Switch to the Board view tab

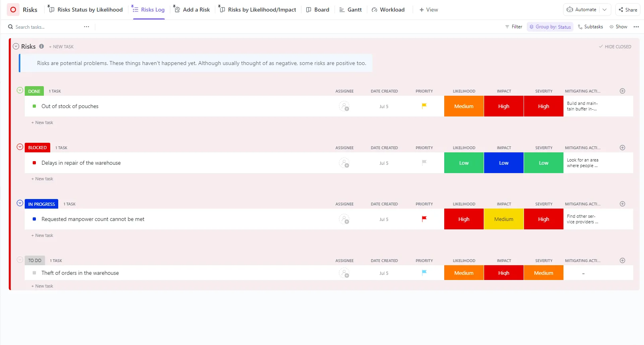coord(318,10)
